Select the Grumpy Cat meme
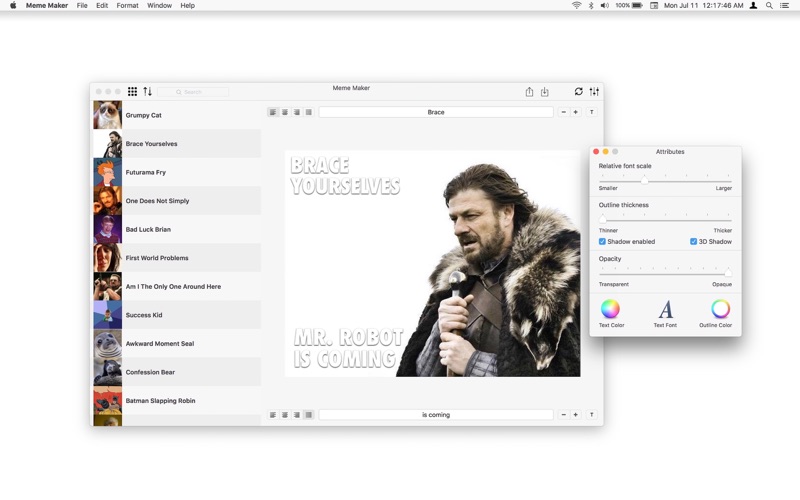800x500 pixels. point(177,115)
